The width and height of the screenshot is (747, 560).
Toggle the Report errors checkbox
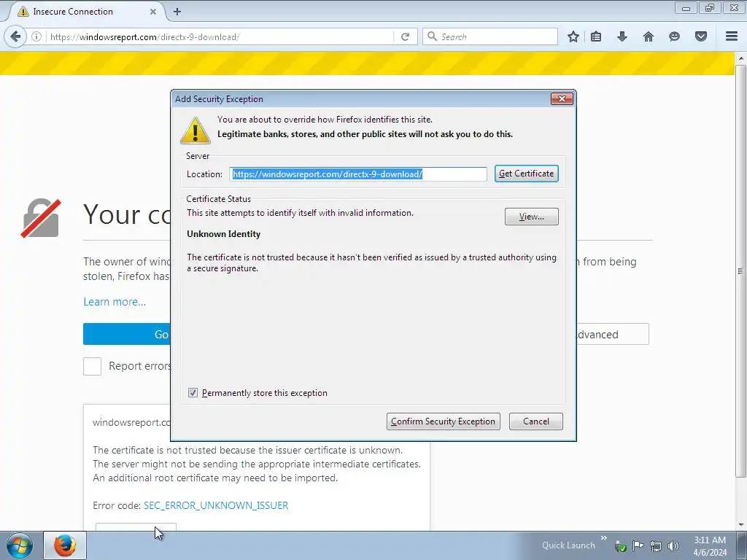click(x=93, y=366)
